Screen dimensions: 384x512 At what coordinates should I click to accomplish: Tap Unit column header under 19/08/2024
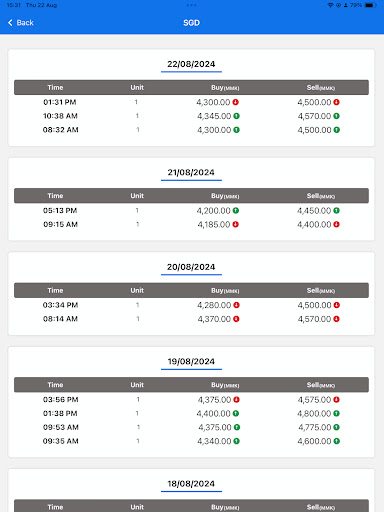point(137,385)
